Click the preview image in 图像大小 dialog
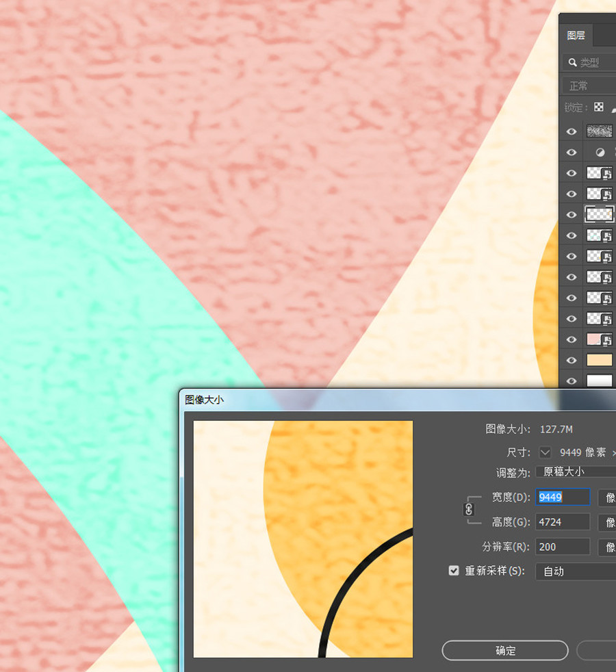The width and height of the screenshot is (616, 672). pyautogui.click(x=303, y=539)
